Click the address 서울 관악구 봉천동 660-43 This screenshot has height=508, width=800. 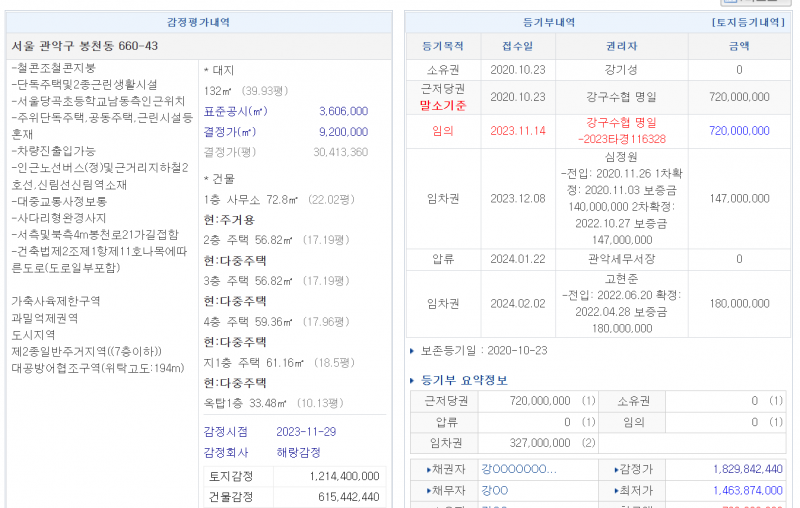pyautogui.click(x=85, y=46)
